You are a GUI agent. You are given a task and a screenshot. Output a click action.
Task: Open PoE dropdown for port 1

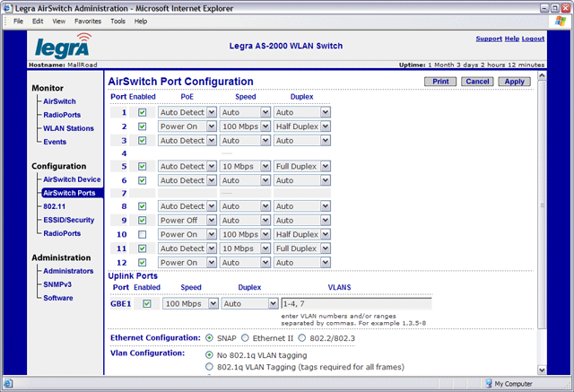187,112
